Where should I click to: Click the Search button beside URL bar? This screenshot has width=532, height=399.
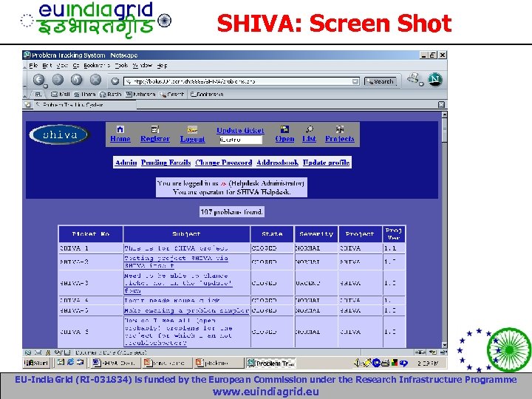click(x=381, y=81)
